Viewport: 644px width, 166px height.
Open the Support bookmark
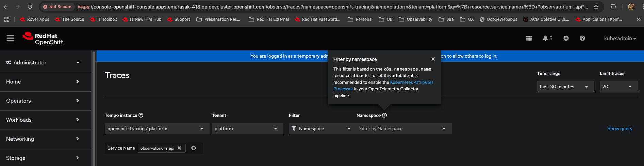tap(179, 19)
